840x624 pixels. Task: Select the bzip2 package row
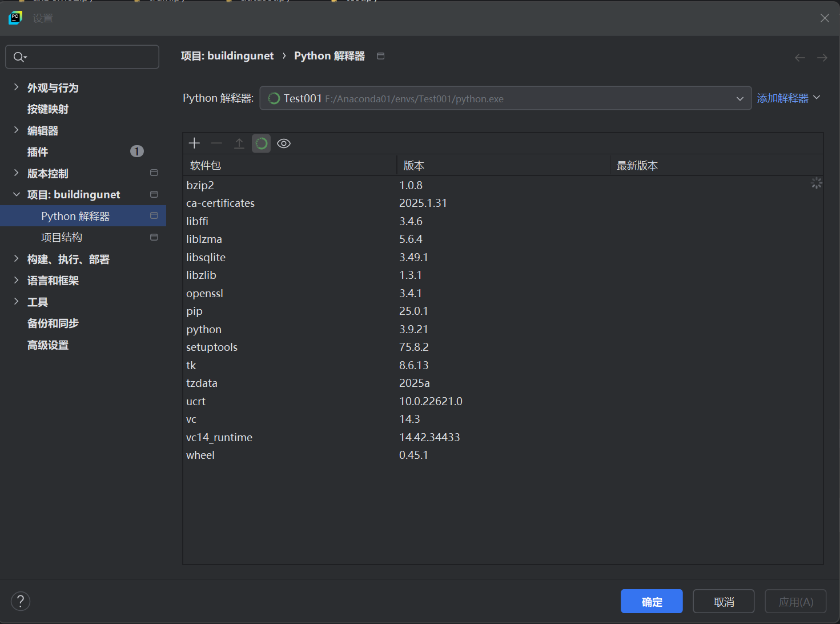[503, 185]
